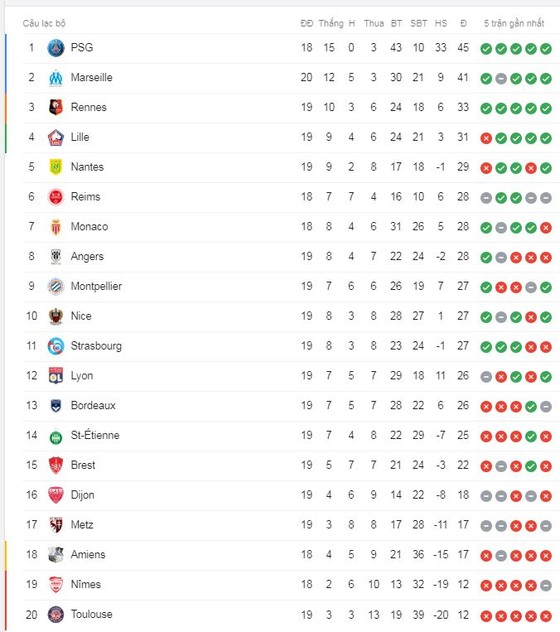Click the Bordeaux club name
Viewport: 560px width, 632px height.
click(x=93, y=405)
